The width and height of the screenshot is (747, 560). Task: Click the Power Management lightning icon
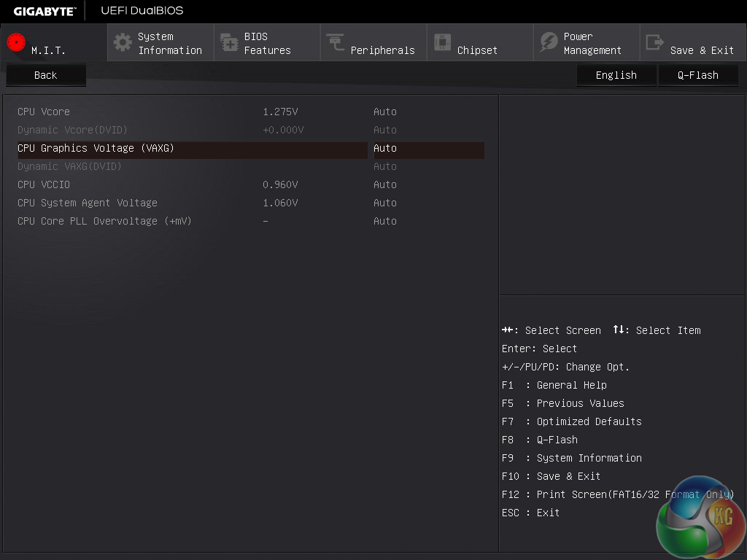point(549,42)
